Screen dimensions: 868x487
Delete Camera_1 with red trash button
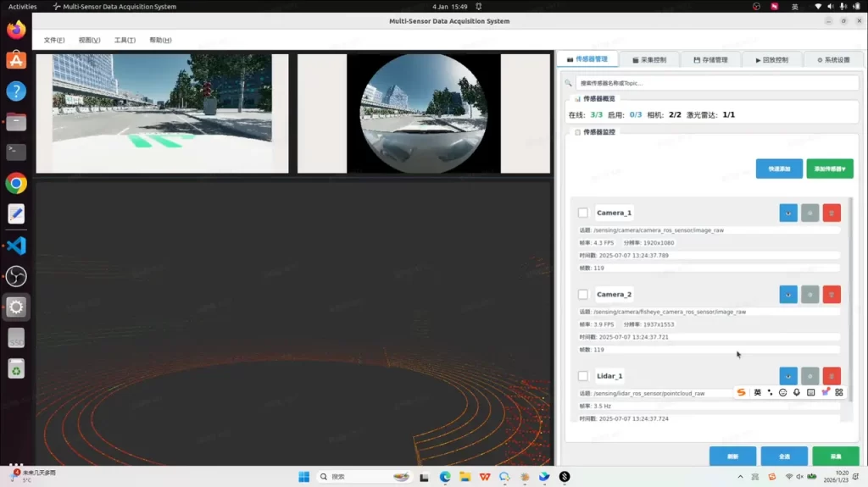(832, 213)
